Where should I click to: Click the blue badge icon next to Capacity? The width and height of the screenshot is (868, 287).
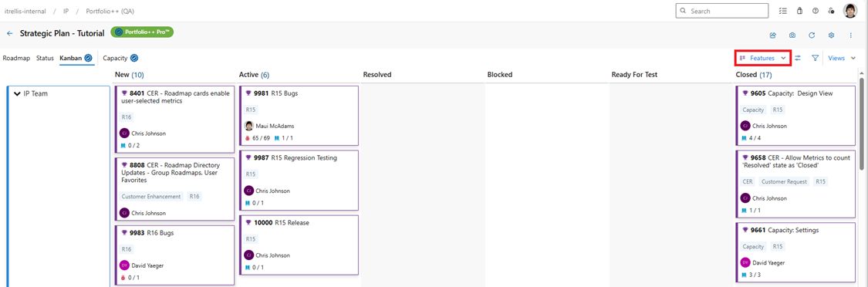pos(134,58)
